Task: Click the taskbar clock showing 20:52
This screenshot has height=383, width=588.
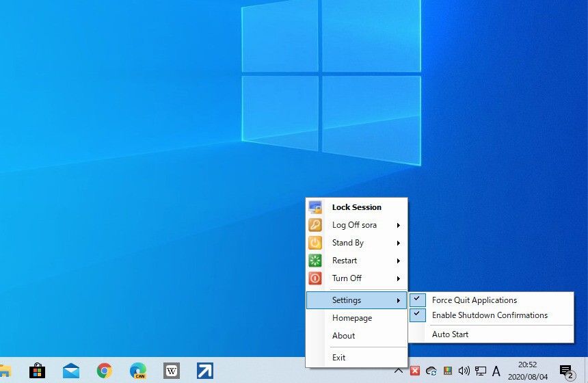Action: pos(526,371)
